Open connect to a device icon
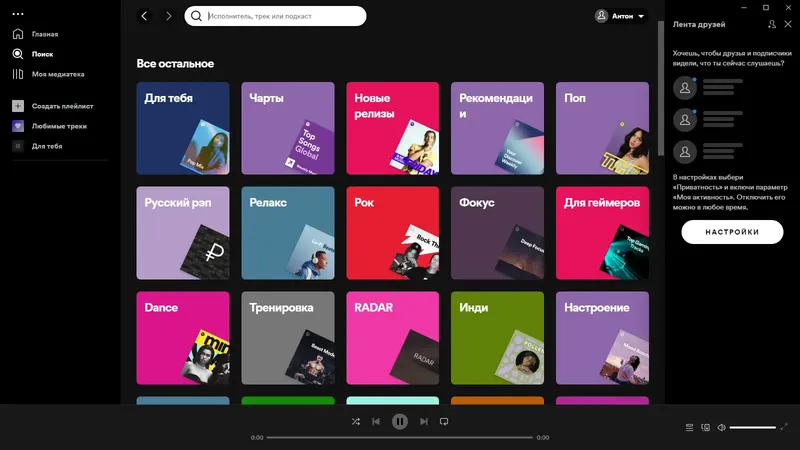This screenshot has width=800, height=450. (706, 427)
